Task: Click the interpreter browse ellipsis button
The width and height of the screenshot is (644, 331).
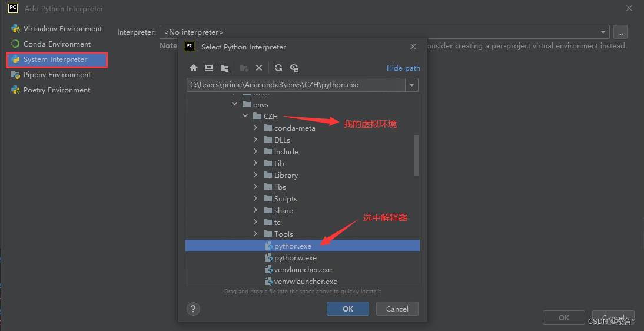Action: click(620, 32)
